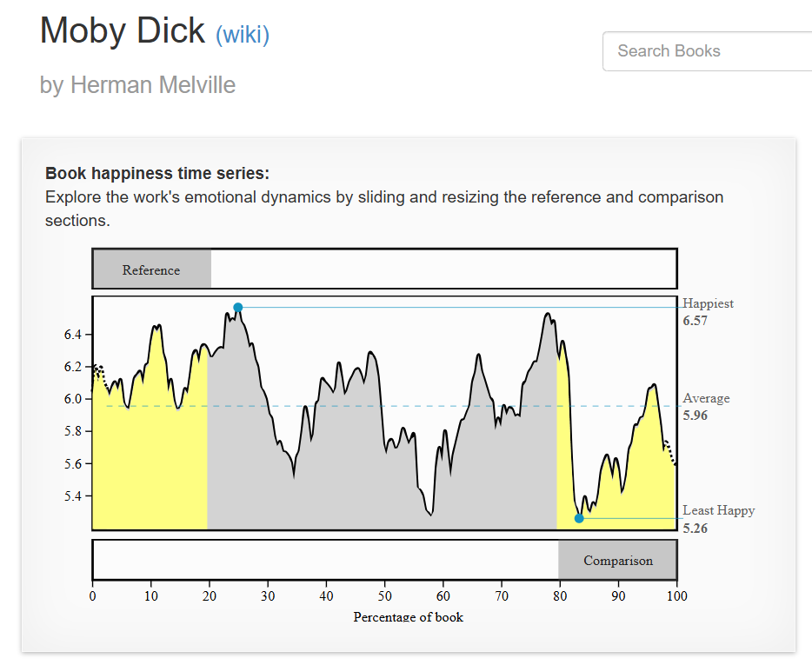Click the Average 5.96 label
The image size is (812, 665).
click(x=706, y=407)
